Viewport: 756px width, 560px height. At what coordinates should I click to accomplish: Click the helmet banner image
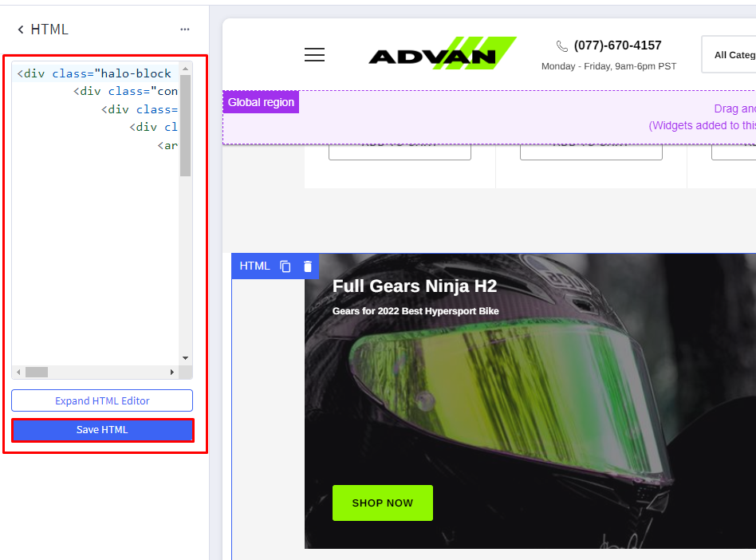tap(530, 400)
